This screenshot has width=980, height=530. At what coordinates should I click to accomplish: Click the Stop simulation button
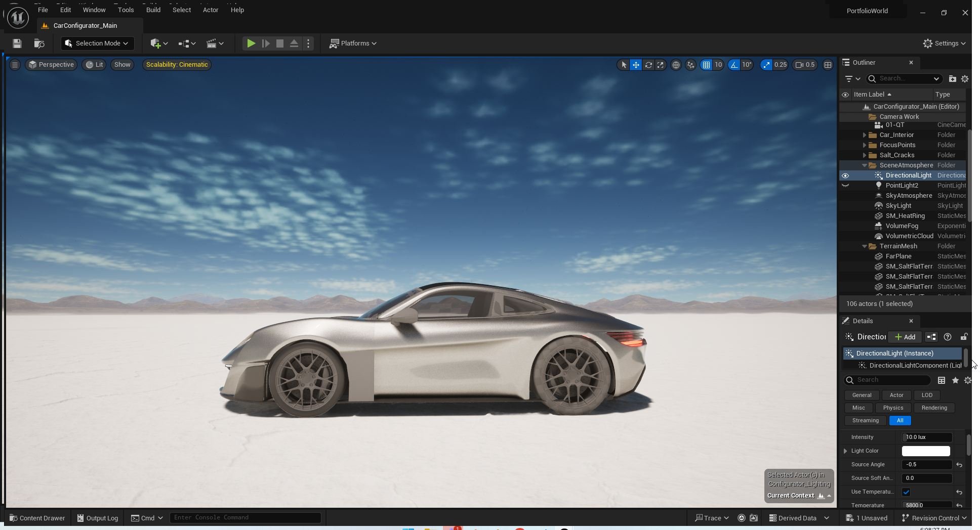279,43
